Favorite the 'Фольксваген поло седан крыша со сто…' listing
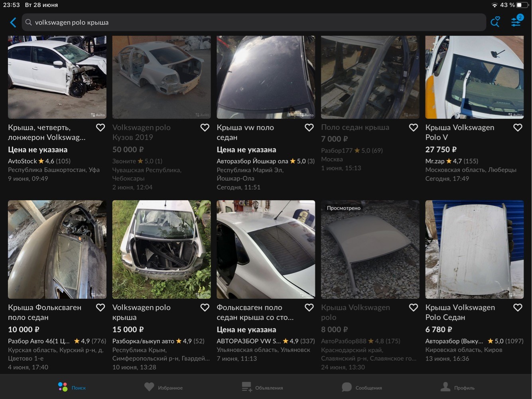 pos(309,308)
